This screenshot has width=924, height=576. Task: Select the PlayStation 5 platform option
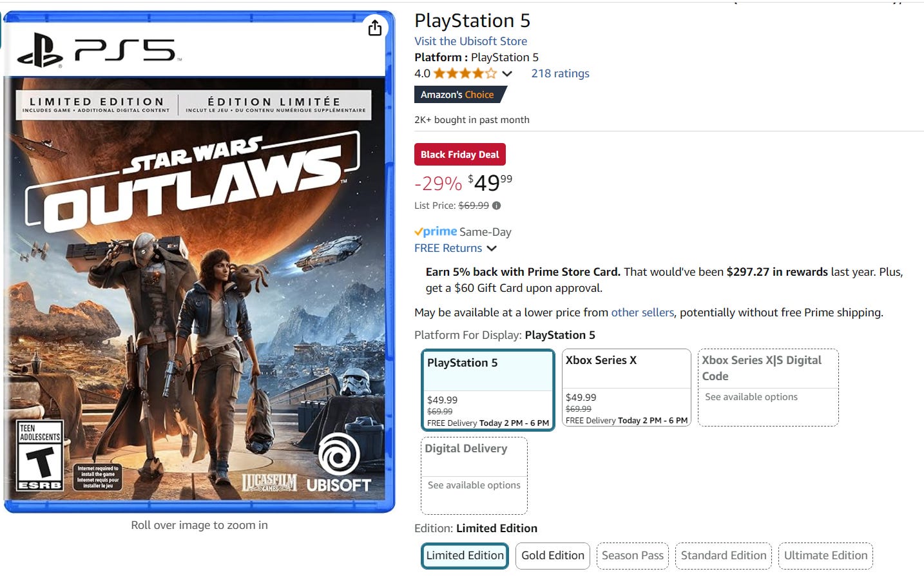[488, 390]
